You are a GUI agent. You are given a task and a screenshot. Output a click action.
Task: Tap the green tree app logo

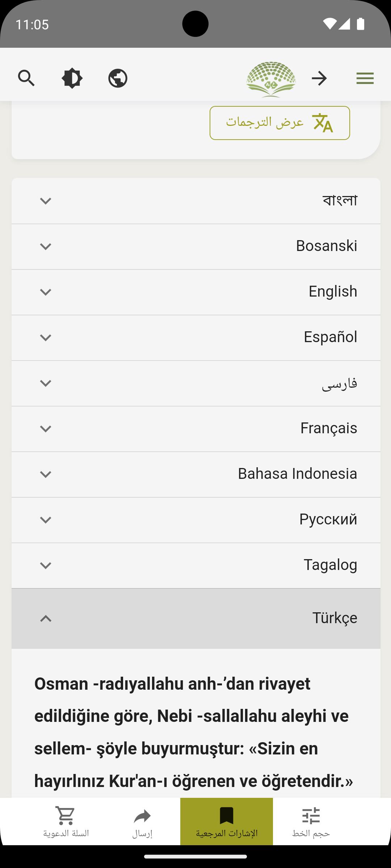[271, 79]
